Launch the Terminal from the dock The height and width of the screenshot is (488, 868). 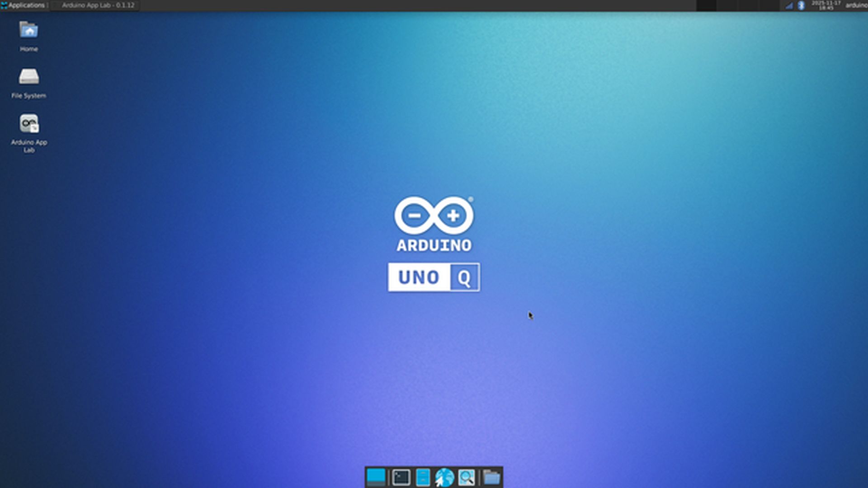(x=401, y=477)
